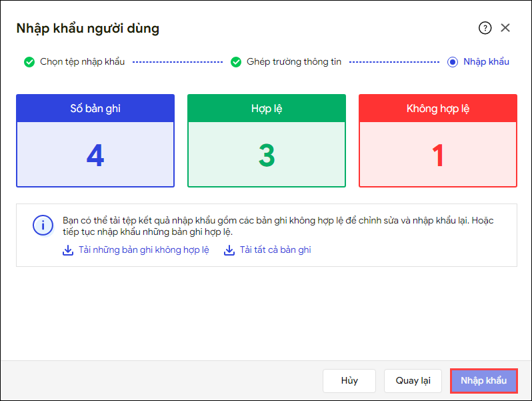This screenshot has height=401, width=532.
Task: Confirm with the blue Nhập khẩu button
Action: pos(483,380)
